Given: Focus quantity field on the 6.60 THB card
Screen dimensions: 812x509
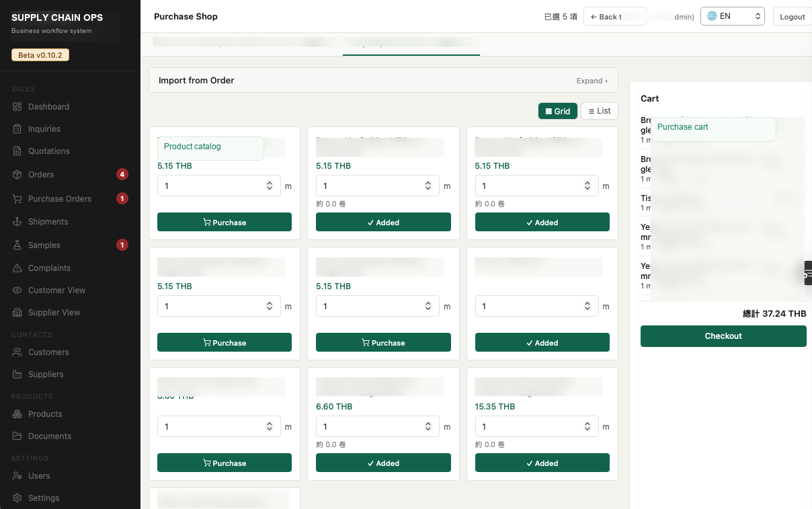Looking at the screenshot, I should (378, 426).
